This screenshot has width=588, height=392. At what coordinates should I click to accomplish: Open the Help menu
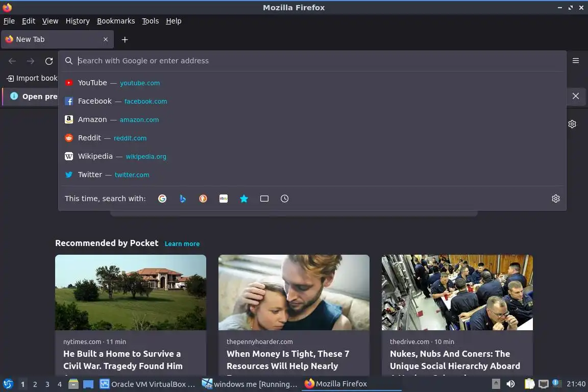click(174, 21)
